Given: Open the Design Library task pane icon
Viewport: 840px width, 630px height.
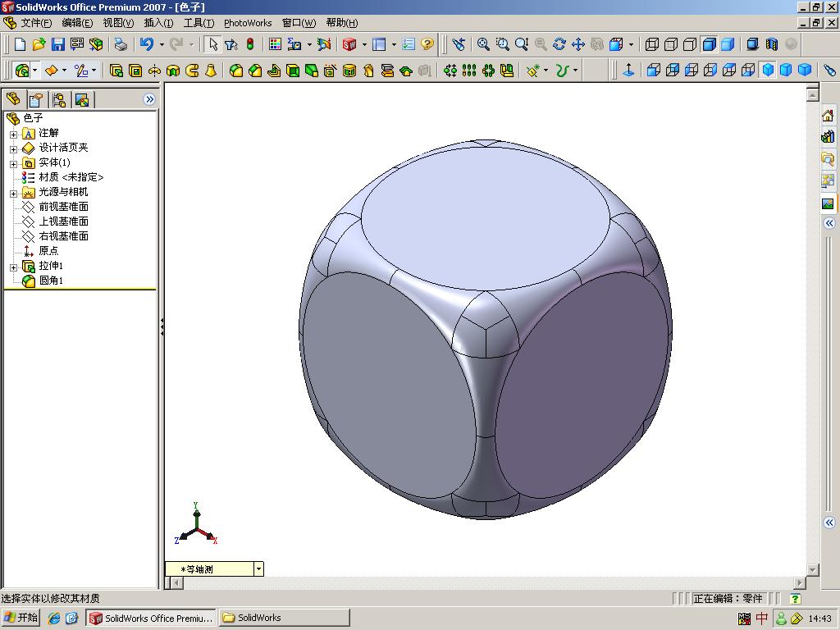Looking at the screenshot, I should pos(828,137).
